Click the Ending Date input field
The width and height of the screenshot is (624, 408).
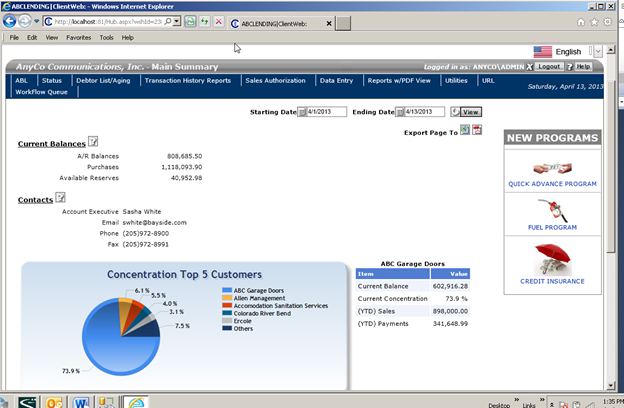pos(424,112)
